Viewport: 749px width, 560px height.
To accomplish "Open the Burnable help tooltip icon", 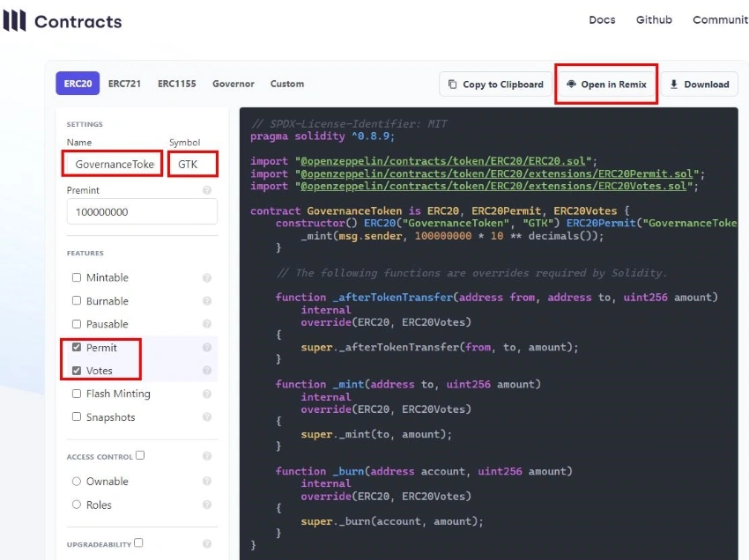I will pos(207,301).
